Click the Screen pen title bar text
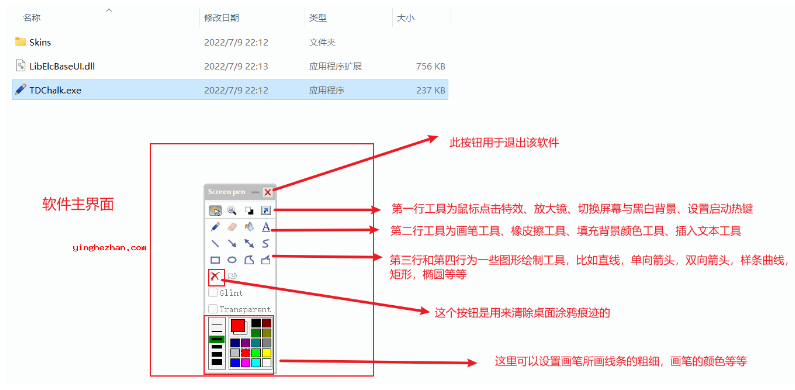795x390 pixels. [x=227, y=192]
